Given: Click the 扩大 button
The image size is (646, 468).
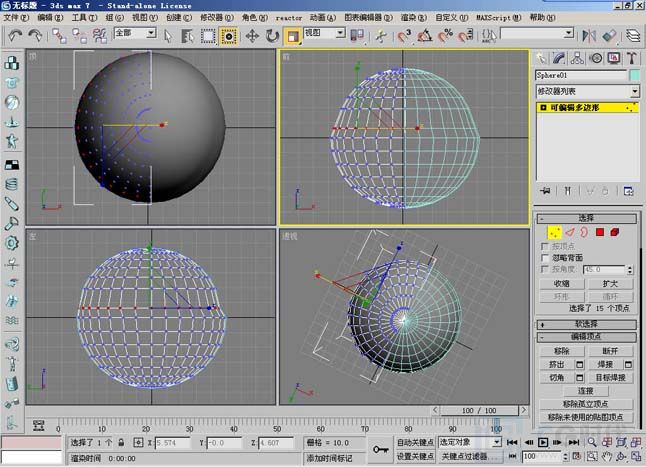Looking at the screenshot, I should (x=610, y=284).
